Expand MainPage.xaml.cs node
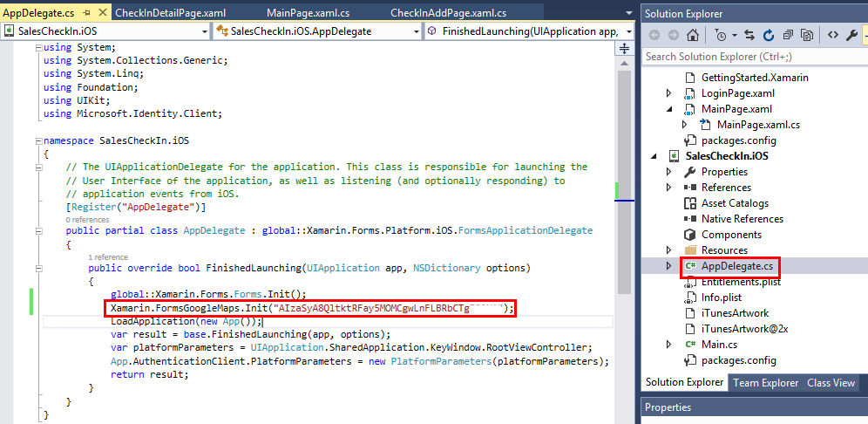 tap(685, 125)
